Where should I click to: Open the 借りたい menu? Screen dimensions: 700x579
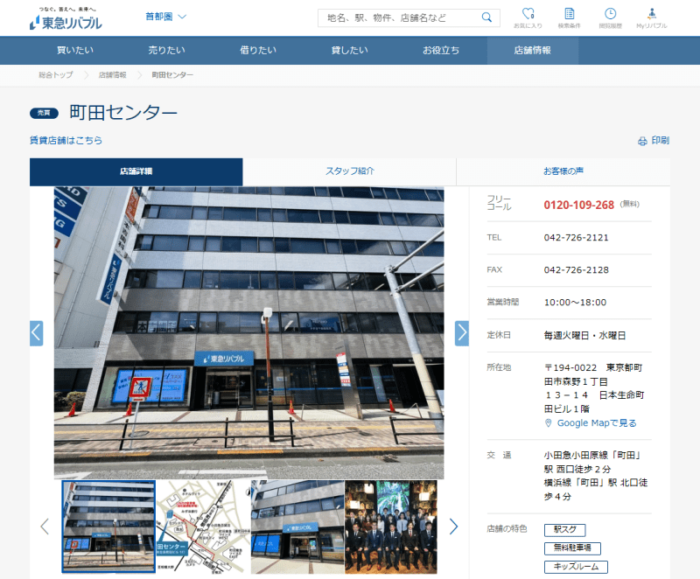[258, 50]
